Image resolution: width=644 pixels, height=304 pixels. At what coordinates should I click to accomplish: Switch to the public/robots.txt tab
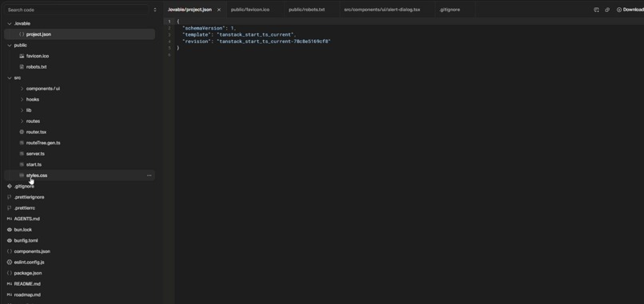click(306, 10)
